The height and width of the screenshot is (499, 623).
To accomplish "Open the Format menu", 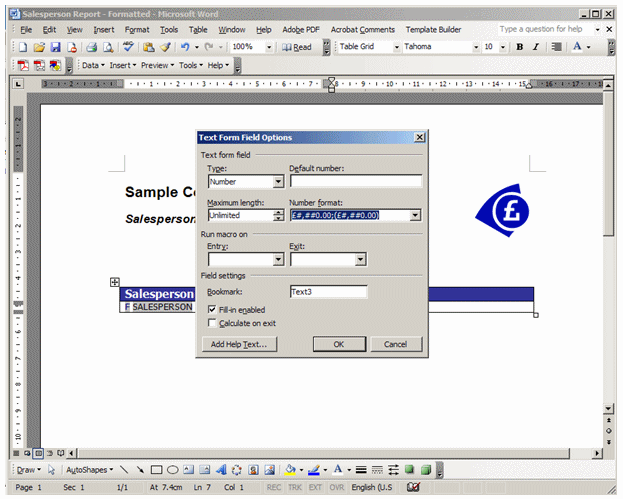I will [137, 30].
